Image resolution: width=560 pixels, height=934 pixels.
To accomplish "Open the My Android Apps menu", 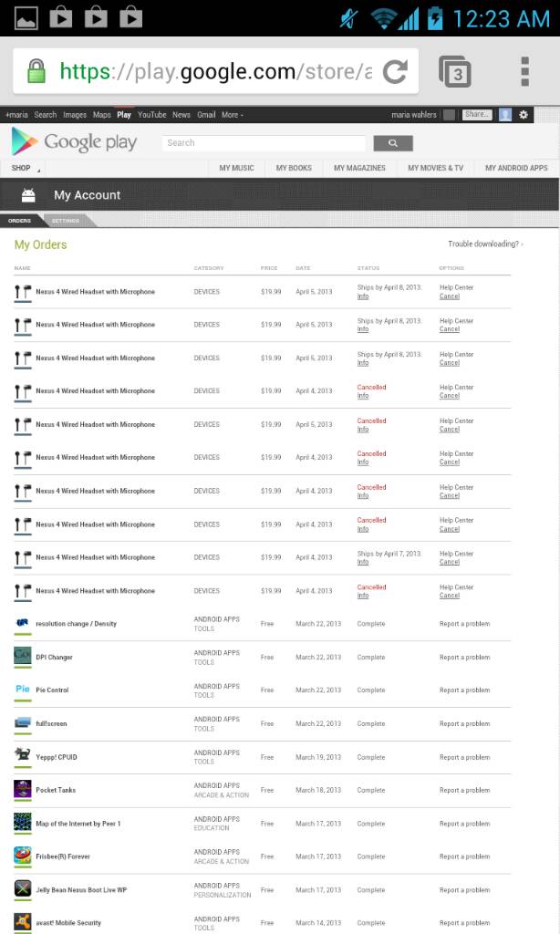I will pyautogui.click(x=516, y=168).
